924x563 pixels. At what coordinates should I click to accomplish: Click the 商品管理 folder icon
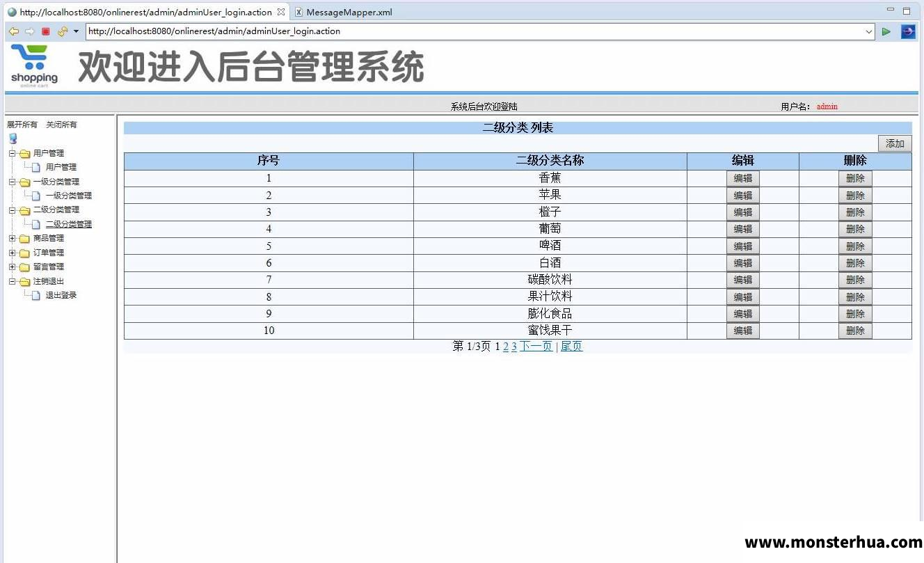[24, 238]
